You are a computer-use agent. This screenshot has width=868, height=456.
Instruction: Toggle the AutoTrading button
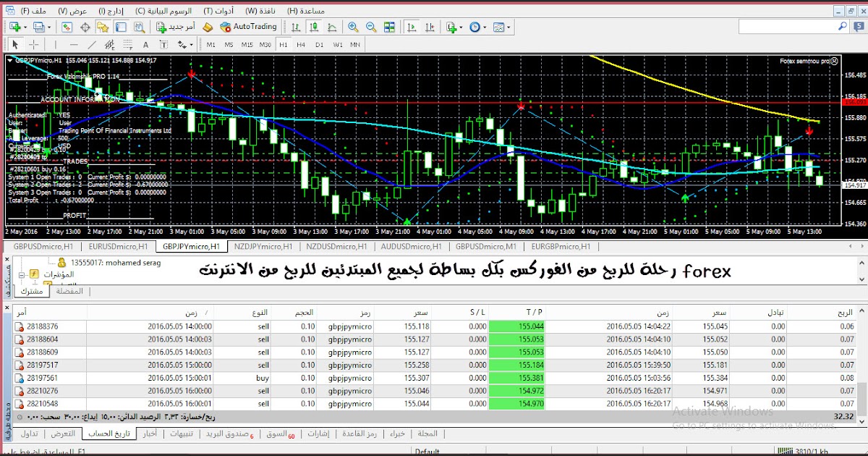tap(249, 27)
